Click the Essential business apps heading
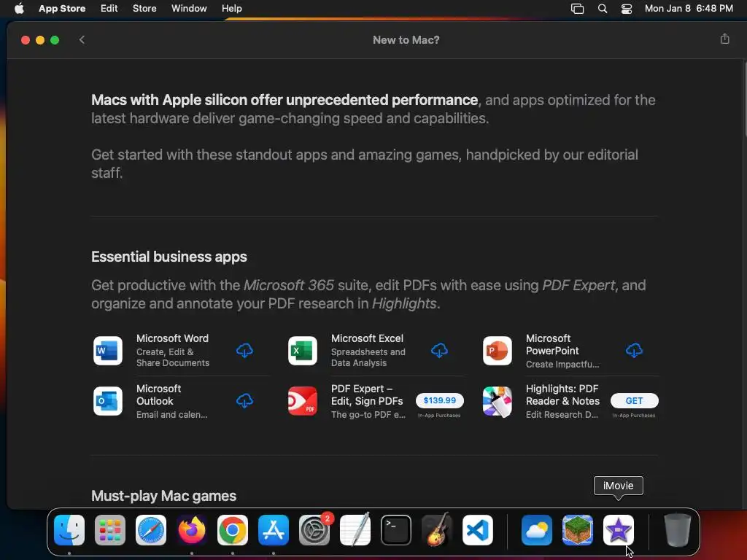Viewport: 747px width, 560px height. 169,257
